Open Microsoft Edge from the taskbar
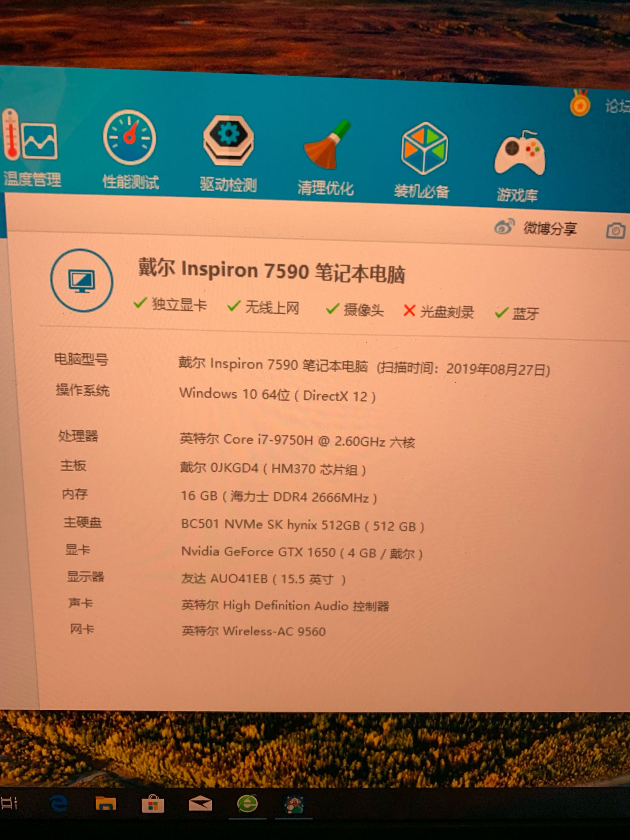This screenshot has height=840, width=630. click(x=59, y=803)
